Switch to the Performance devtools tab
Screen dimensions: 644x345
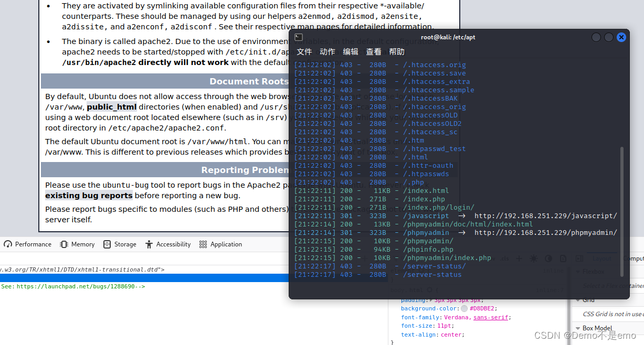pos(28,244)
